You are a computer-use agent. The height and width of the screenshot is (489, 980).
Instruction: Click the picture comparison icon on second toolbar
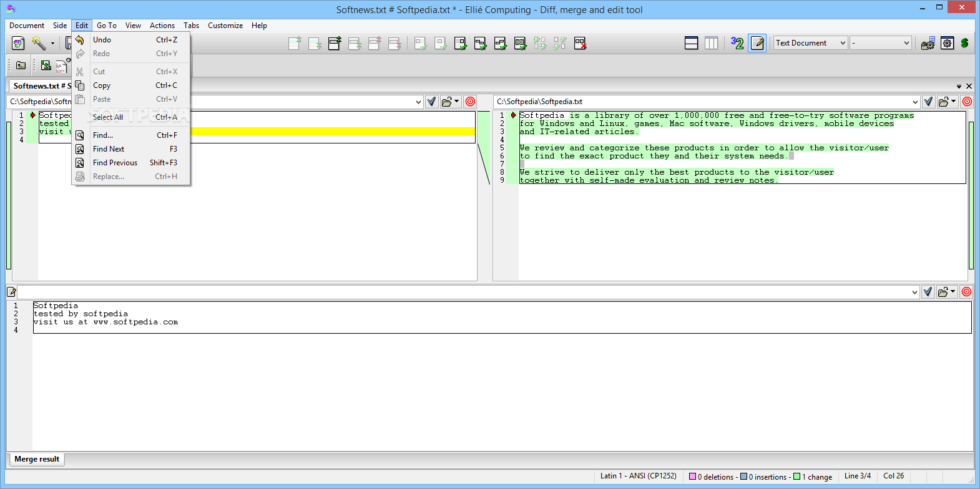tap(46, 65)
